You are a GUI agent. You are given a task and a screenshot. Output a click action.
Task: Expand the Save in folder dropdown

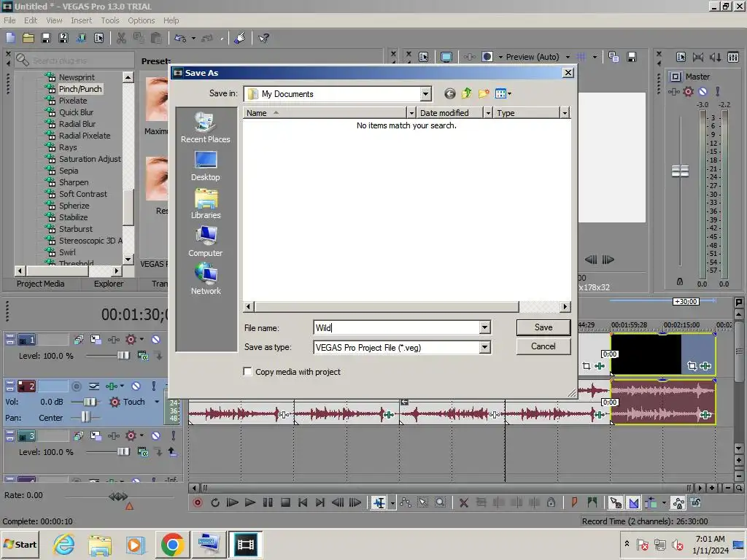[426, 94]
